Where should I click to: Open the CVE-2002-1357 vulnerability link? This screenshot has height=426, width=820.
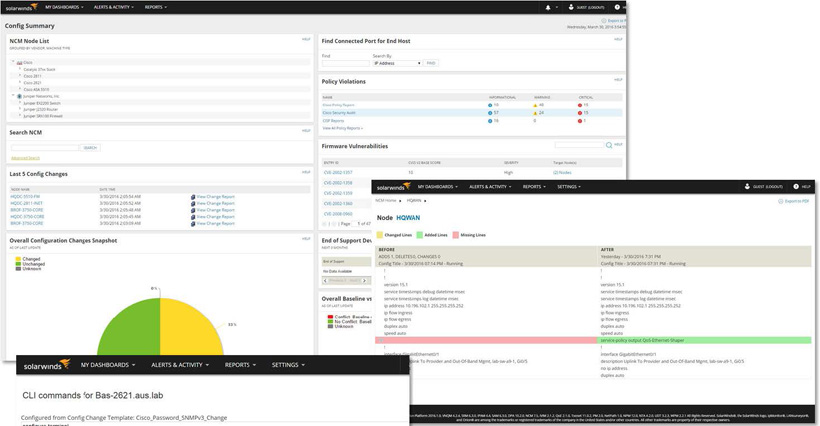(338, 172)
